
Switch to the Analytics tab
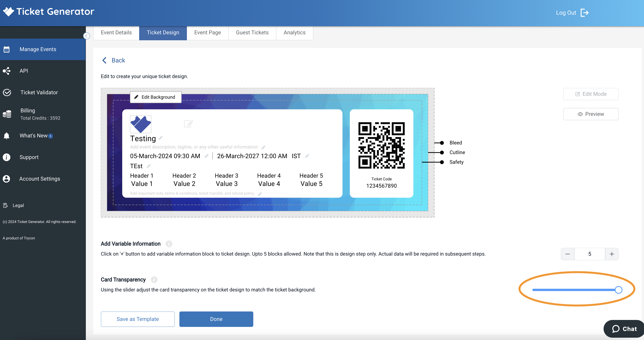pyautogui.click(x=294, y=33)
